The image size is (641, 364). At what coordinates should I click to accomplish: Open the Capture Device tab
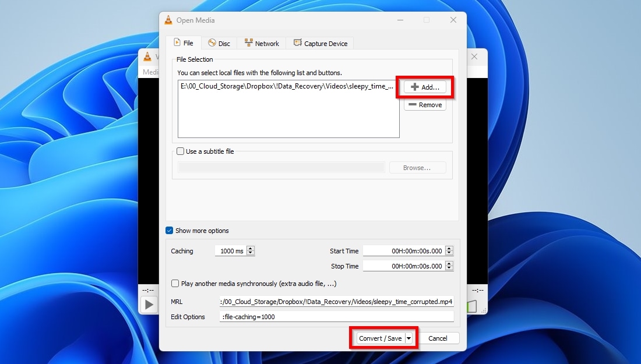tap(320, 43)
